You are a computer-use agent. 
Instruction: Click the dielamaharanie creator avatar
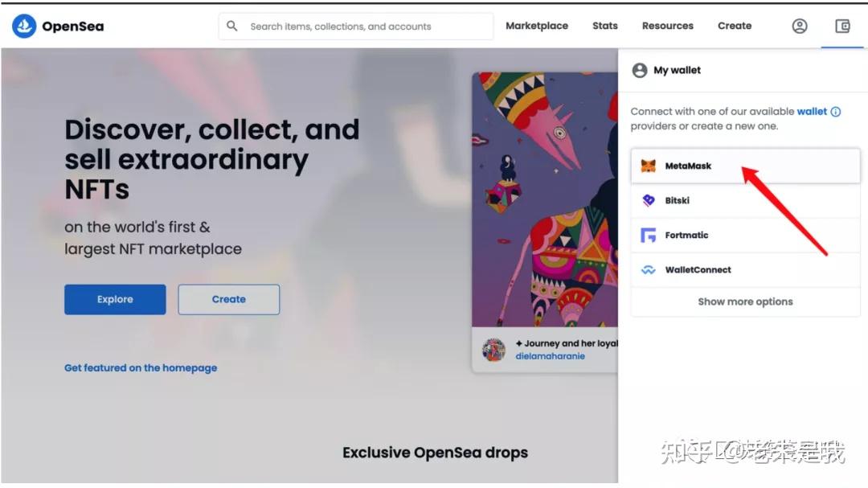click(x=493, y=350)
